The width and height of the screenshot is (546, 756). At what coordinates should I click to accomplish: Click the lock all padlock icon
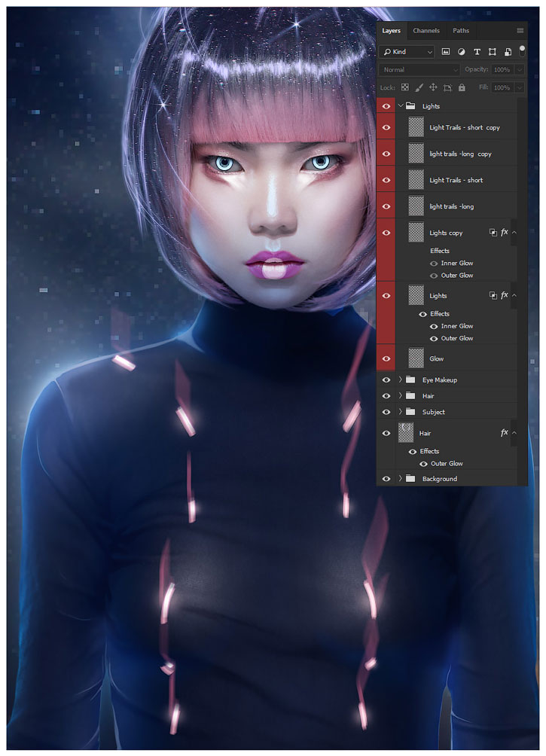pyautogui.click(x=462, y=87)
